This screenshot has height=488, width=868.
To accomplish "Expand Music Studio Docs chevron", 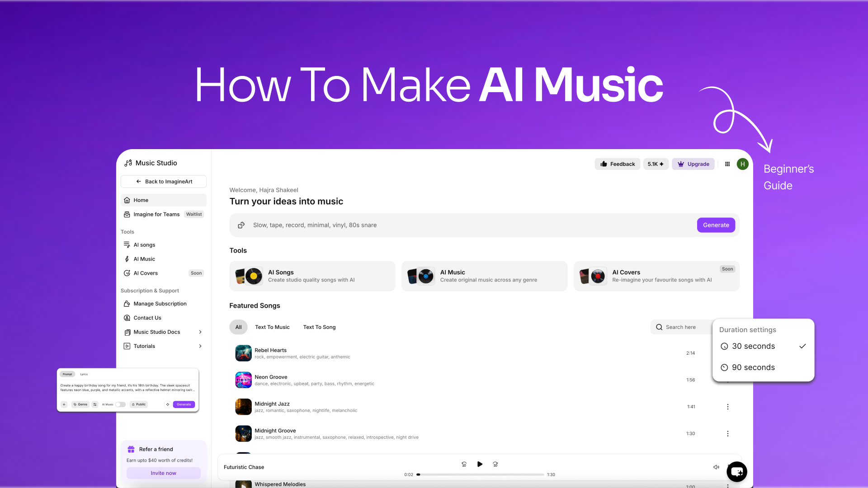I will [200, 332].
